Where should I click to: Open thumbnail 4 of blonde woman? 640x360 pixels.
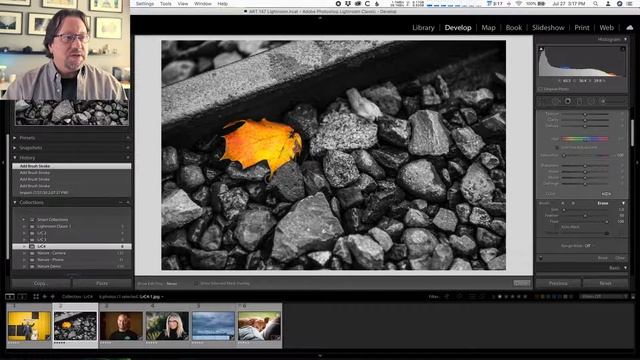[167, 326]
